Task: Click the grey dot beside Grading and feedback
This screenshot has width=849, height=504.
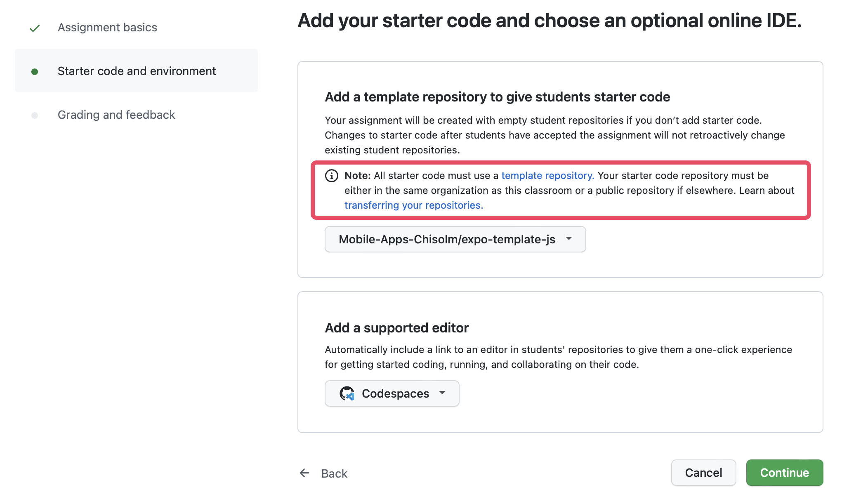Action: click(35, 115)
